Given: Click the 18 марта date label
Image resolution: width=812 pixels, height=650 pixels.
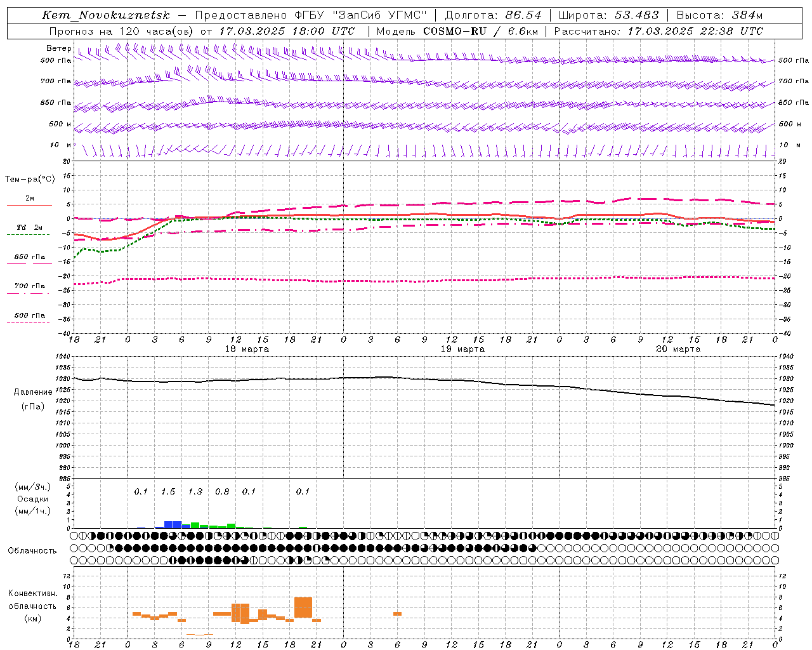Looking at the screenshot, I should pos(247,349).
